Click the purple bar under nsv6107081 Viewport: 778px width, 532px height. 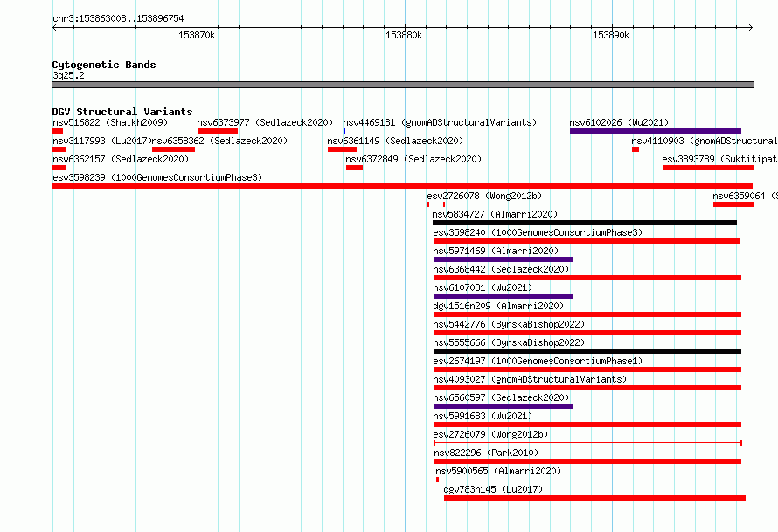(x=504, y=296)
